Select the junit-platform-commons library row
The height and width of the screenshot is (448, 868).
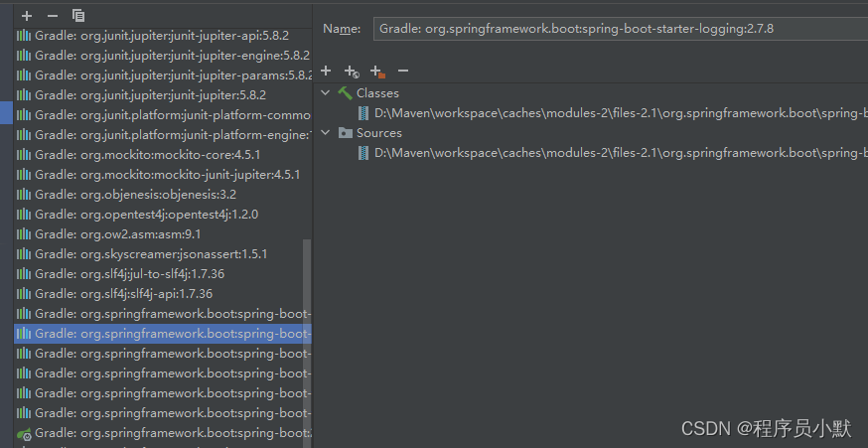[163, 115]
